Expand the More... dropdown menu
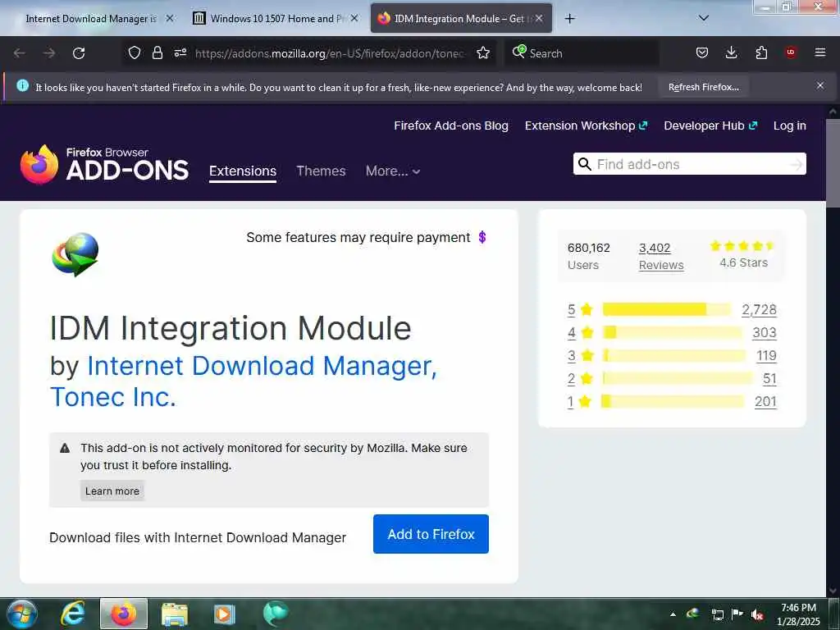This screenshot has width=840, height=630. 393,171
